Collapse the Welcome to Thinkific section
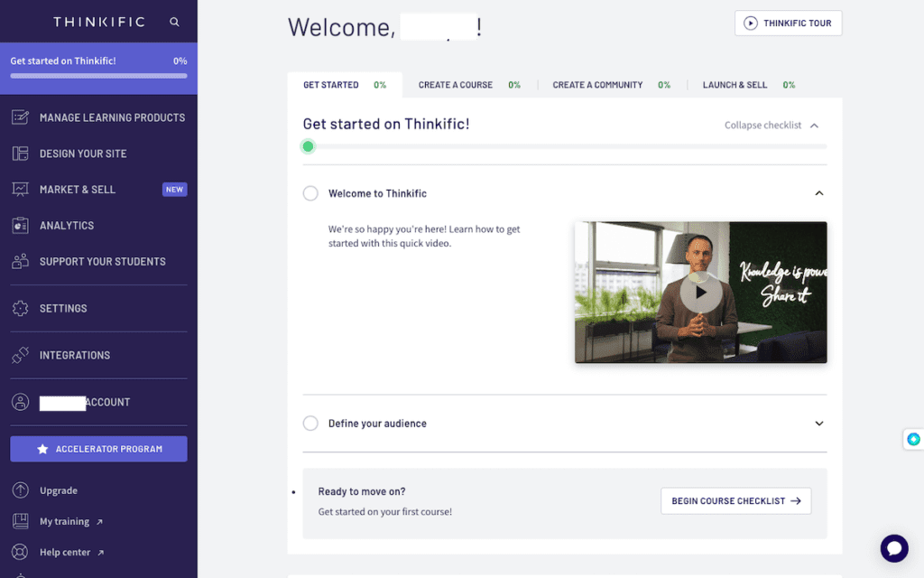 [x=818, y=192]
